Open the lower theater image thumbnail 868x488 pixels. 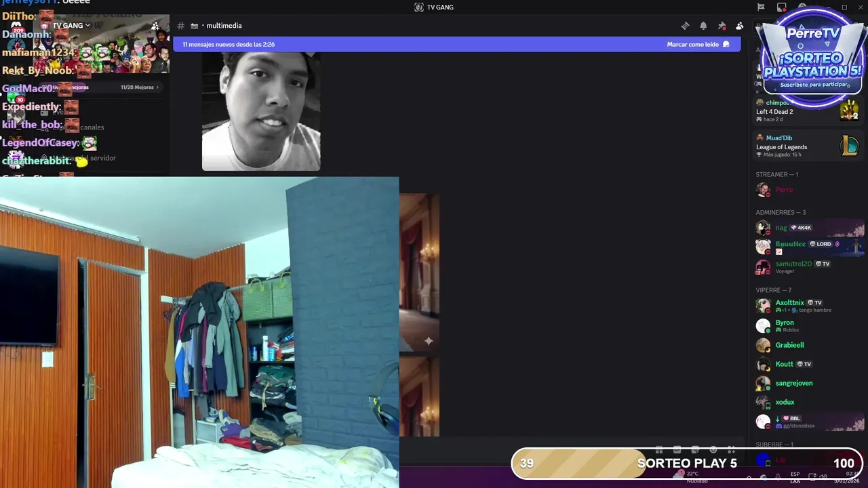(419, 396)
